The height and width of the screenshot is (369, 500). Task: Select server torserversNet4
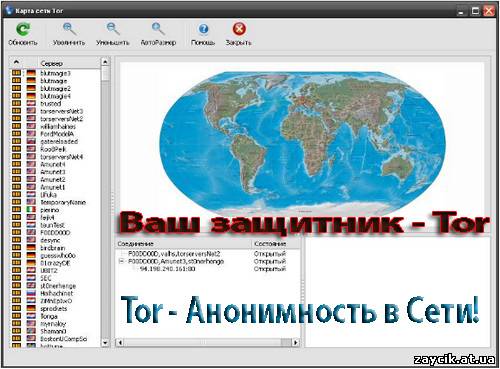tap(62, 157)
